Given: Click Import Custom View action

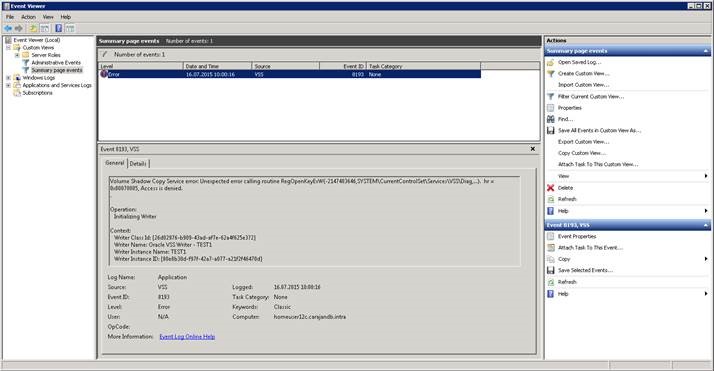Looking at the screenshot, I should (x=583, y=85).
